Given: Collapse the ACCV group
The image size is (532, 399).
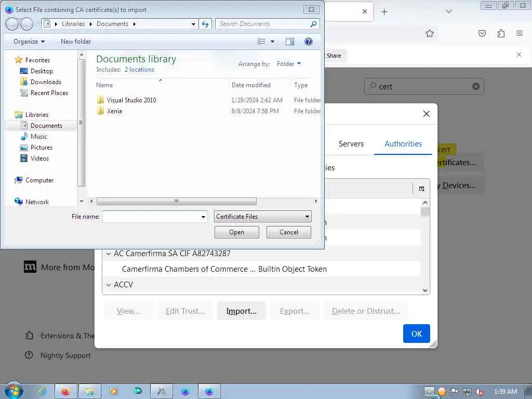Looking at the screenshot, I should (109, 285).
